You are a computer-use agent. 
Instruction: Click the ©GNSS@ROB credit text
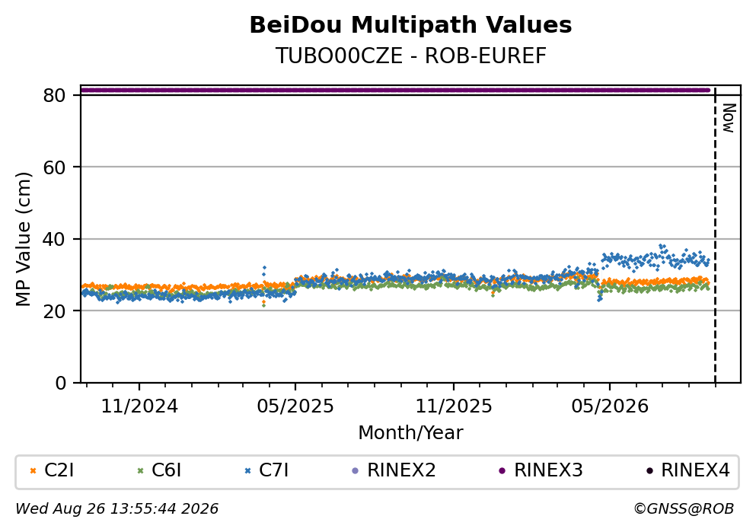(684, 509)
